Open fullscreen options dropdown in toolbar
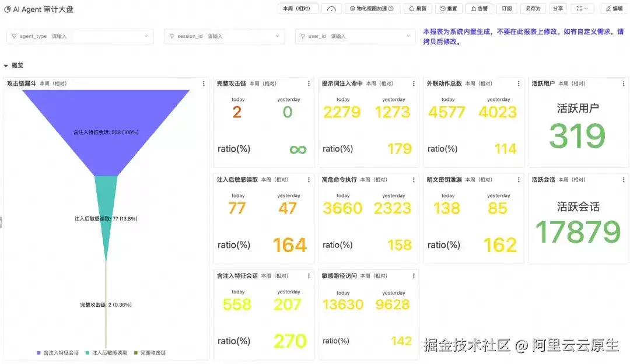The height and width of the screenshot is (364, 630). click(x=582, y=8)
